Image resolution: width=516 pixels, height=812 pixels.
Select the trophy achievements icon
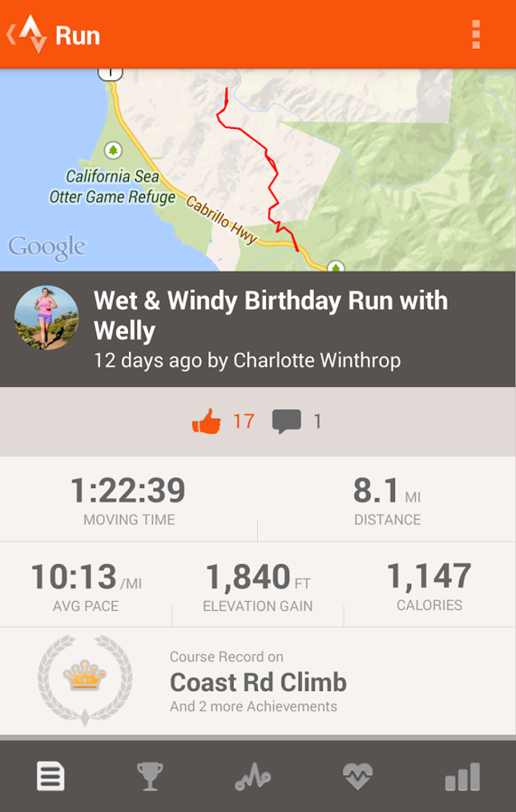coord(153,776)
